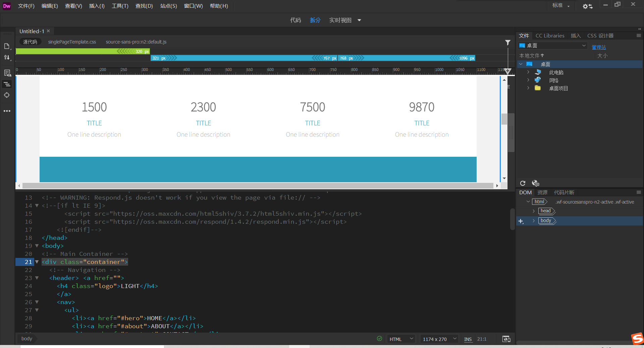The image size is (644, 348).
Task: Fold the body tag at line 19
Action: [37, 246]
